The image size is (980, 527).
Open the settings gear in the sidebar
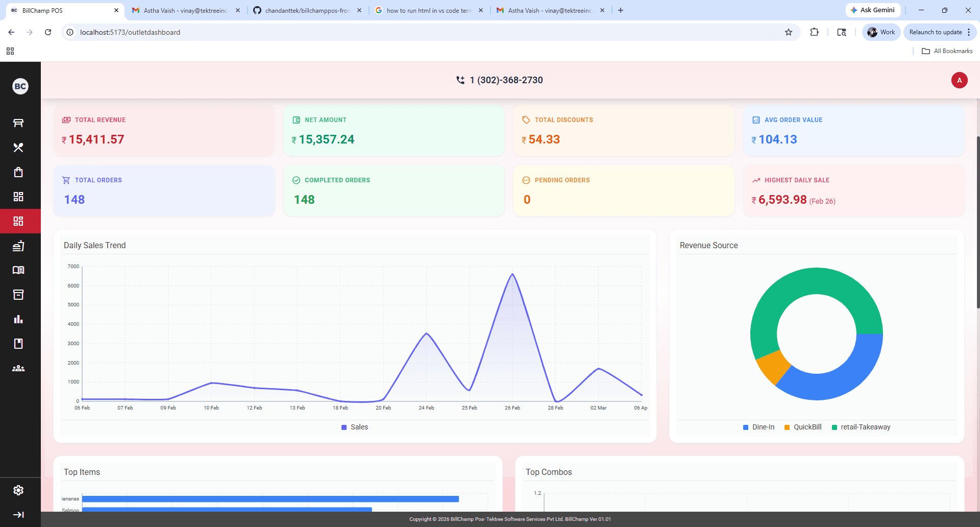click(x=18, y=490)
